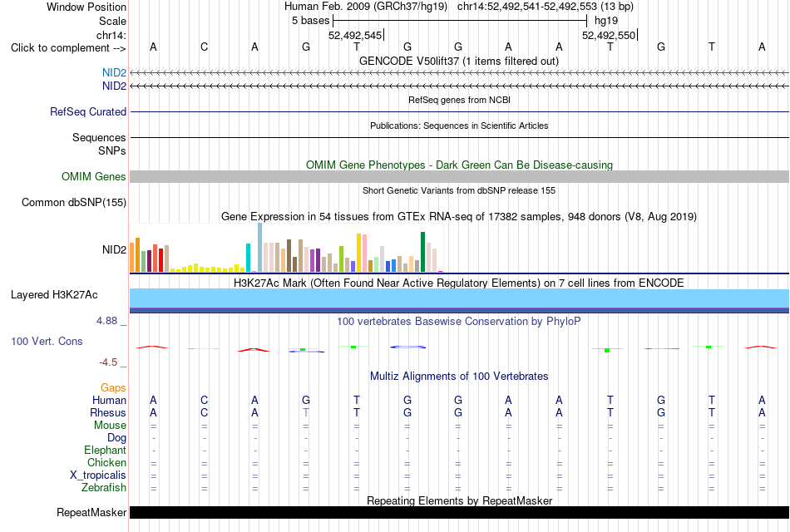Click the black RepeatMasker track bar
This screenshot has width=790, height=532.
(459, 512)
